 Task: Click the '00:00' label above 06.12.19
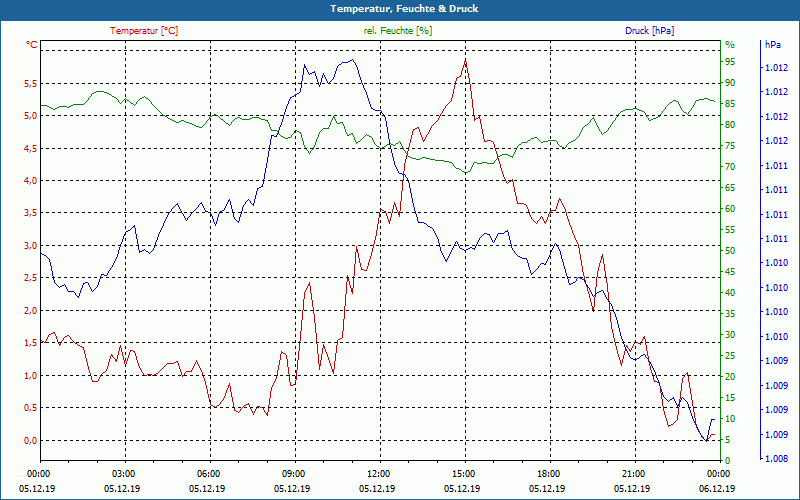[x=719, y=474]
